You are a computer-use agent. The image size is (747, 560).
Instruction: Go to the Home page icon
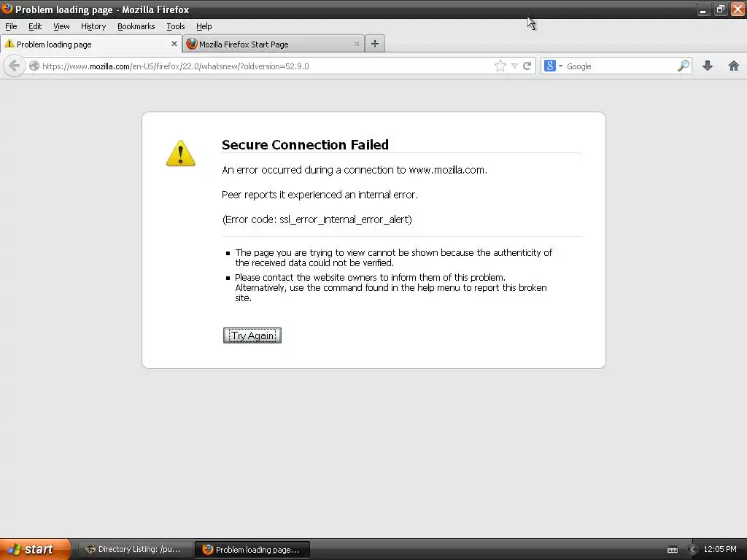pos(734,66)
